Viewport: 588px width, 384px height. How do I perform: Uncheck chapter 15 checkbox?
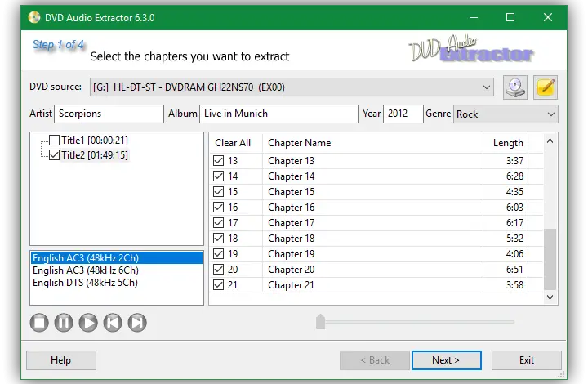[218, 192]
